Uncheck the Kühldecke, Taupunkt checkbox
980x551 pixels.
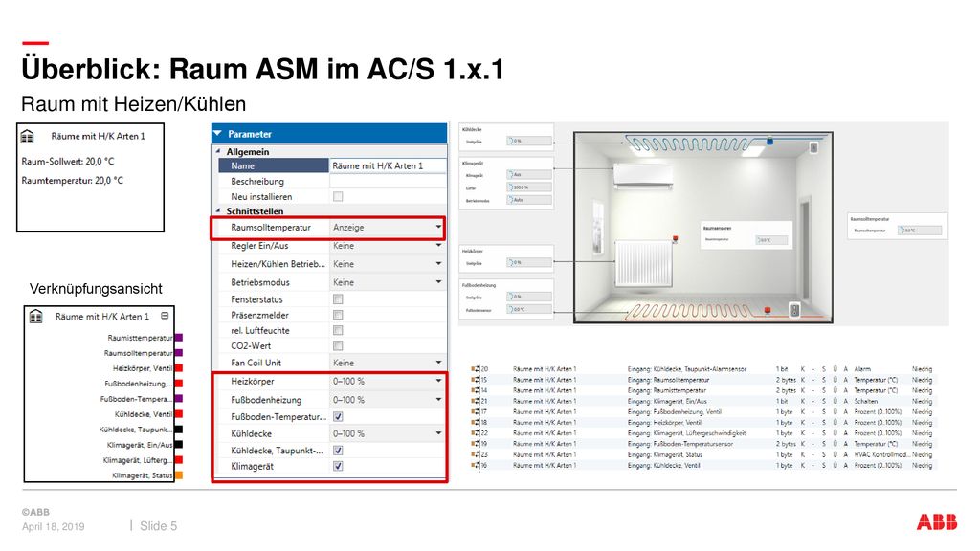(x=338, y=451)
